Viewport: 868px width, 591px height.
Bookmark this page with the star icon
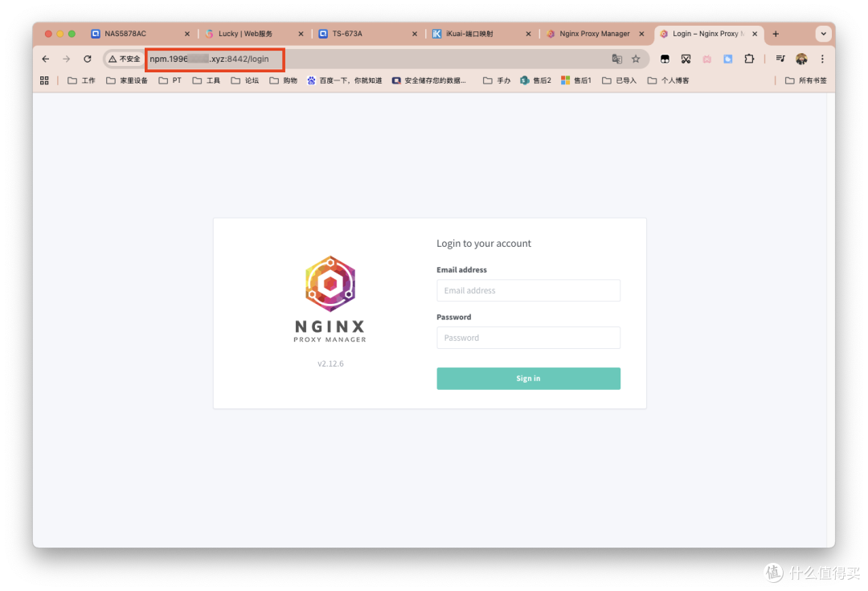(636, 59)
